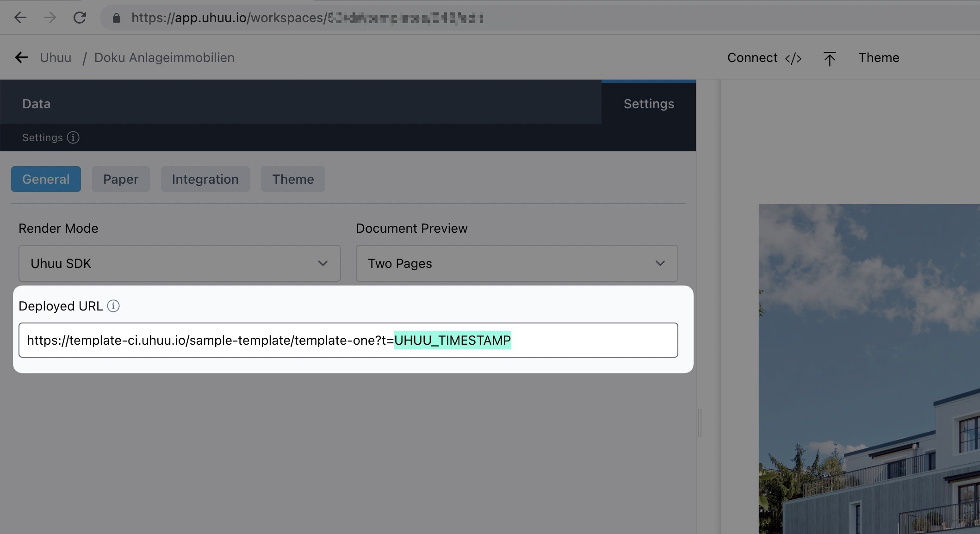Open the Document Preview dropdown showing Two Pages
The height and width of the screenshot is (534, 980).
517,263
